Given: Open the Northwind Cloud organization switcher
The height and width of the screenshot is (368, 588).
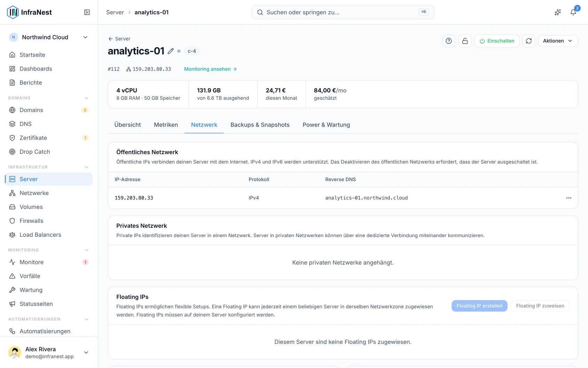Looking at the screenshot, I should [x=49, y=37].
